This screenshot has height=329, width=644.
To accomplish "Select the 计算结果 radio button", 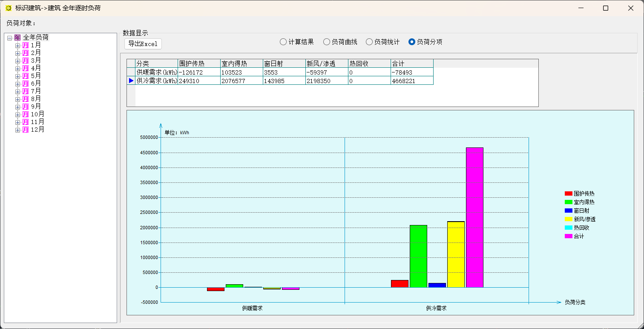I will coord(283,42).
